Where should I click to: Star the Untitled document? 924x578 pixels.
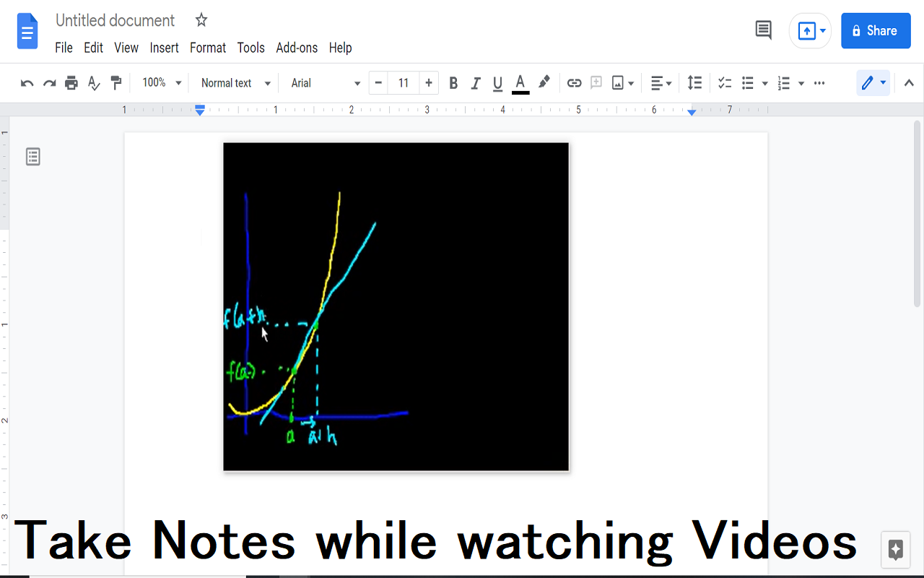click(201, 20)
